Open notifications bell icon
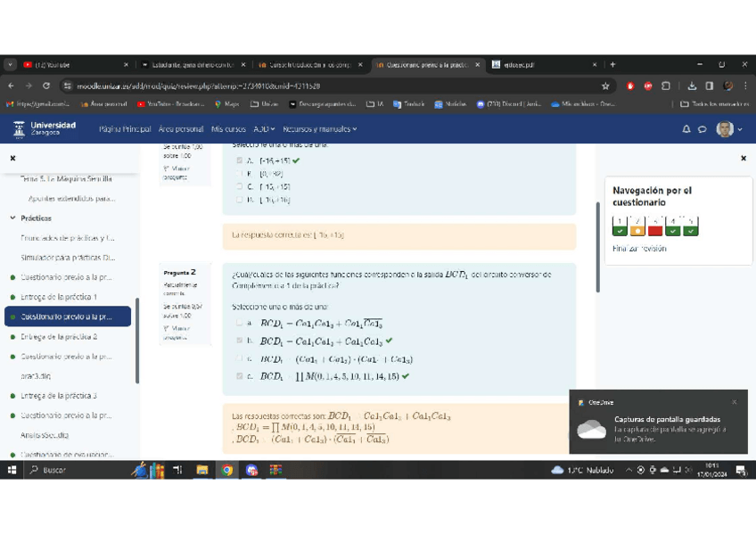Image resolution: width=756 pixels, height=534 pixels. [x=686, y=129]
